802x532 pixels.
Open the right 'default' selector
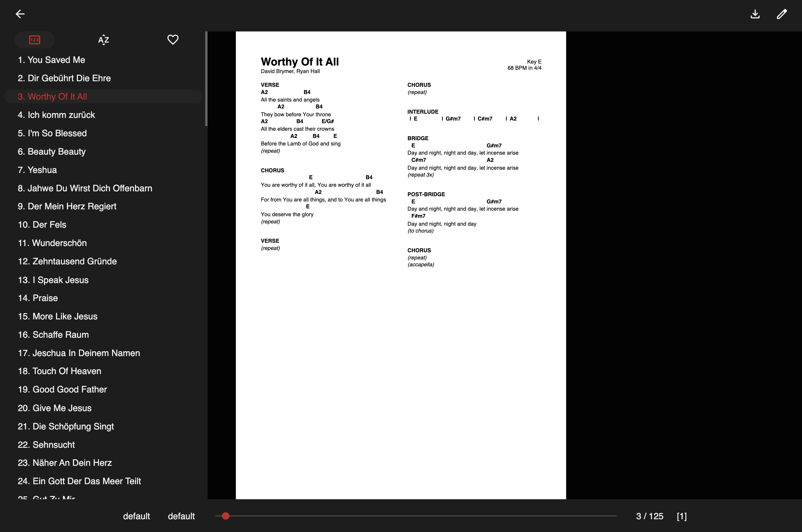click(x=181, y=516)
